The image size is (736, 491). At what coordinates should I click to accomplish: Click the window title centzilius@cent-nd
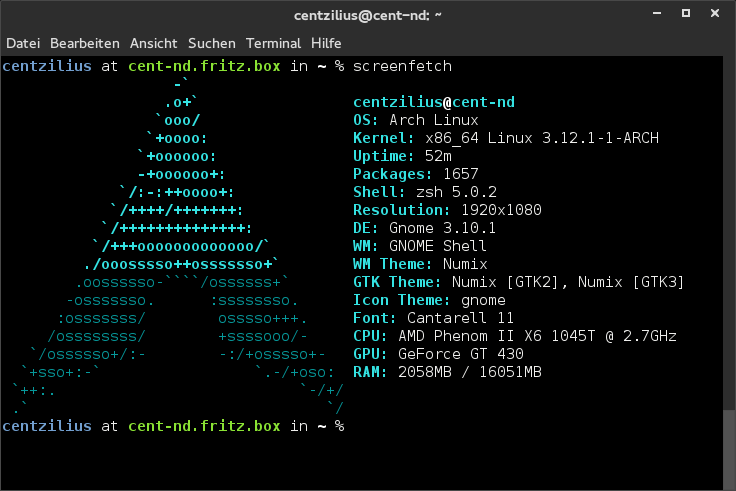pos(367,15)
